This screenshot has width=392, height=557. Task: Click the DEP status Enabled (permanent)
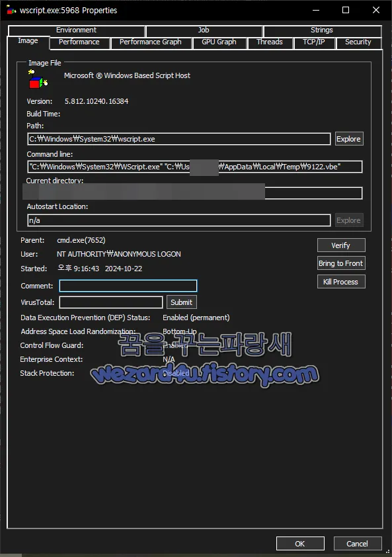click(196, 318)
